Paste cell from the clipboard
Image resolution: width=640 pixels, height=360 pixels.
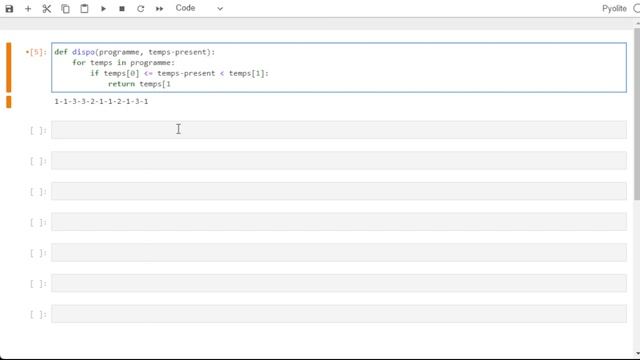pos(84,9)
